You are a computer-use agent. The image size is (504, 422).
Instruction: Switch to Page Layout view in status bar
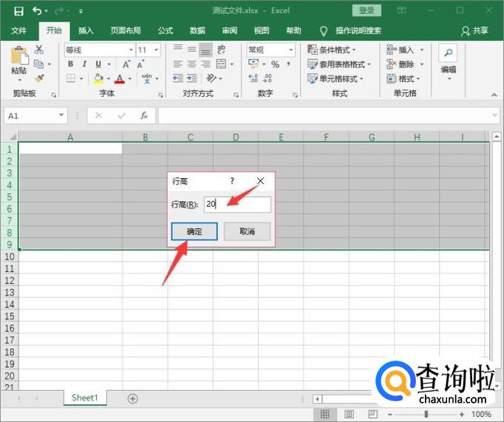pyautogui.click(x=349, y=414)
